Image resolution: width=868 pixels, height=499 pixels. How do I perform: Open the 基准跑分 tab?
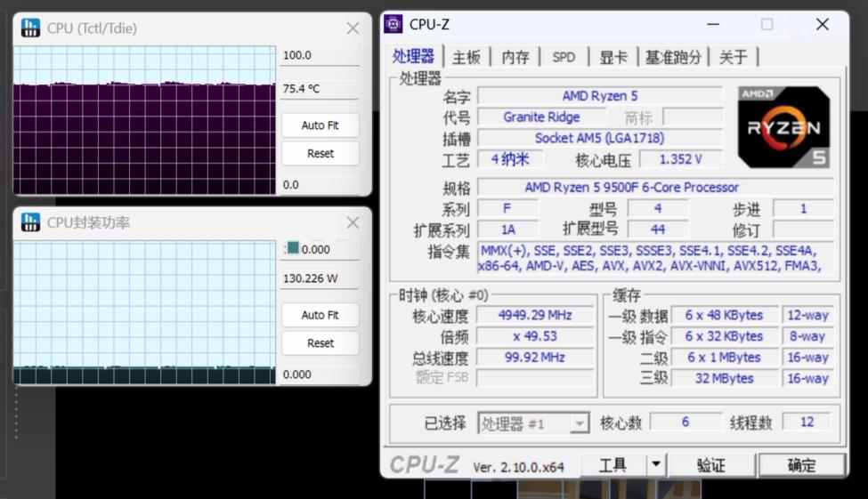tap(673, 57)
